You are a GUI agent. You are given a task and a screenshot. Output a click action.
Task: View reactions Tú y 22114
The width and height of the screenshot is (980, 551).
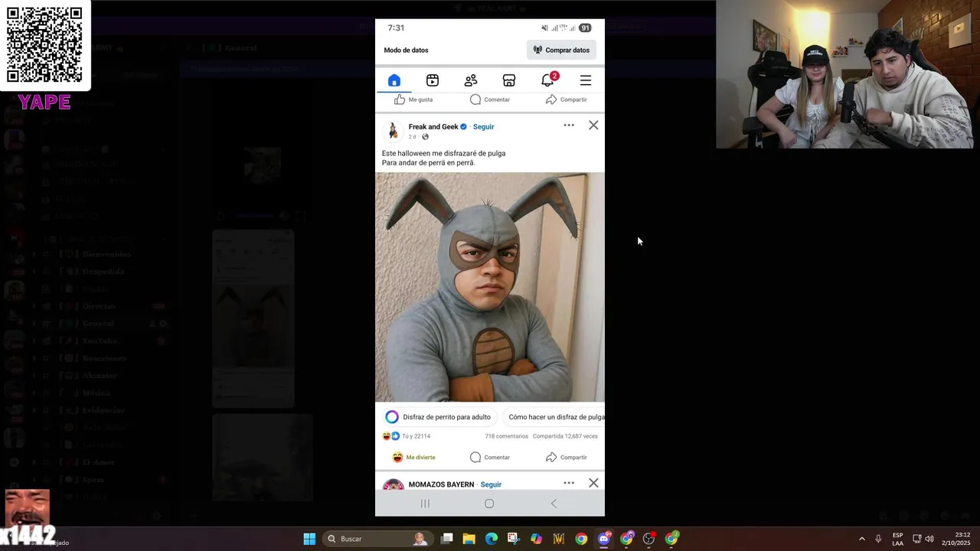click(x=407, y=436)
